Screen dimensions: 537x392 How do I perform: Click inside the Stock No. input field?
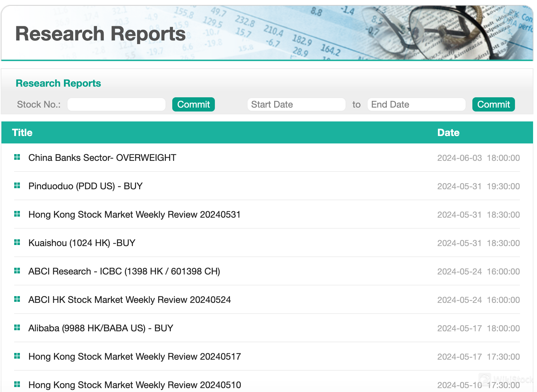(116, 104)
